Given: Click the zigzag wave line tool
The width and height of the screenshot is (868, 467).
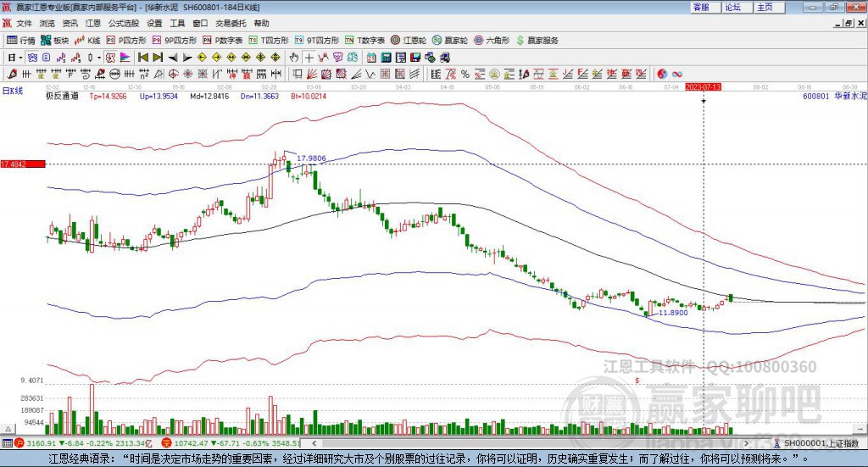Looking at the screenshot, I should point(370,74).
